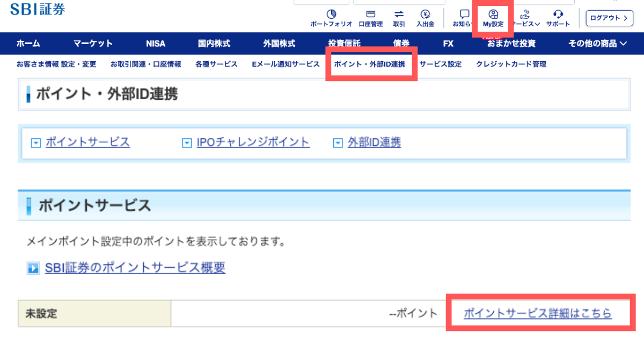
Task: Click the ポイント・外部ID連携 page heading
Action: 107,95
